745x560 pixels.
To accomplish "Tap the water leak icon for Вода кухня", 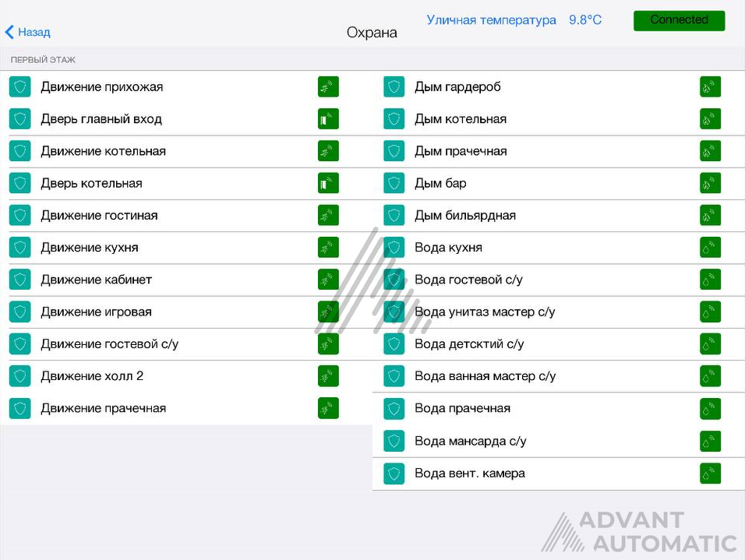I will (710, 248).
